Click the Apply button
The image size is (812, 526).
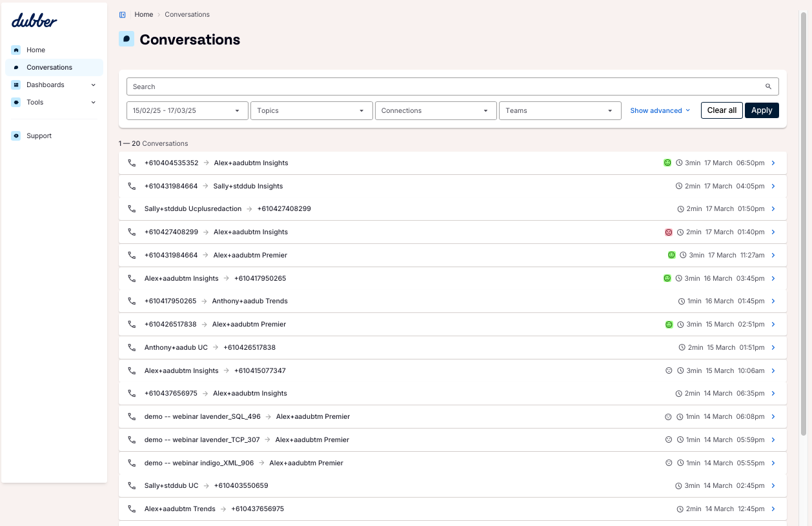762,110
